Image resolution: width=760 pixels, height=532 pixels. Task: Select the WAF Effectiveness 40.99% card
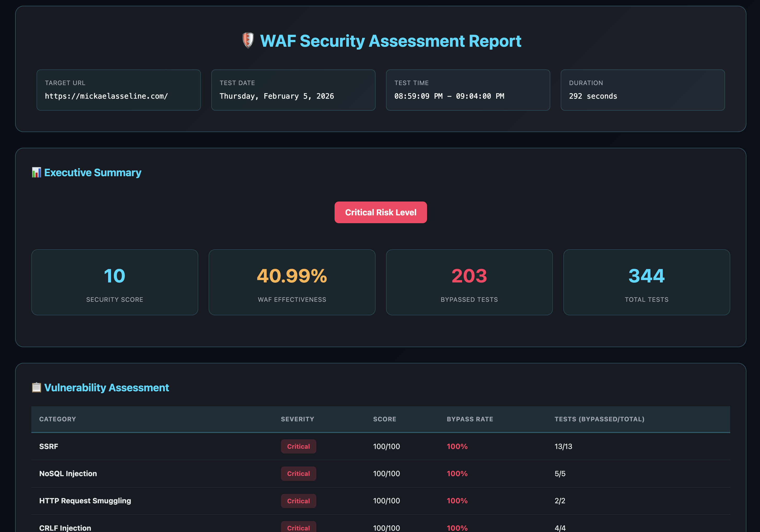tap(292, 282)
